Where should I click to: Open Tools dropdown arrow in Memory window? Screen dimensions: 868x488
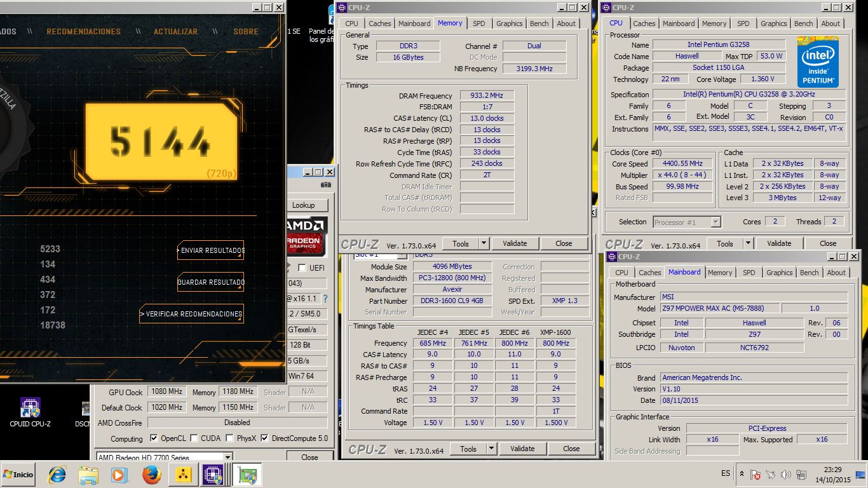[484, 243]
